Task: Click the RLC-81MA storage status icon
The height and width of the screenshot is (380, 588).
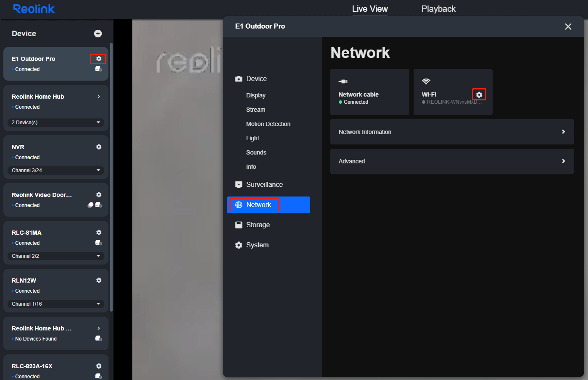Action: (99, 243)
